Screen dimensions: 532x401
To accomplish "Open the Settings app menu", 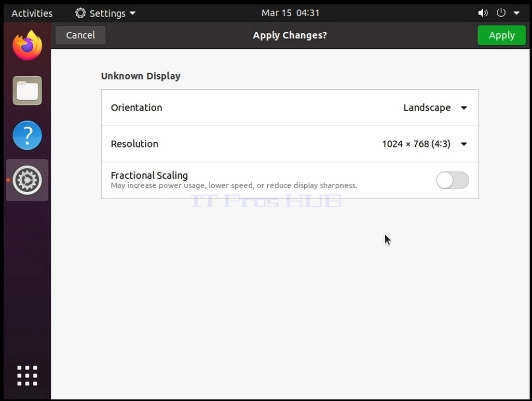I will click(105, 13).
